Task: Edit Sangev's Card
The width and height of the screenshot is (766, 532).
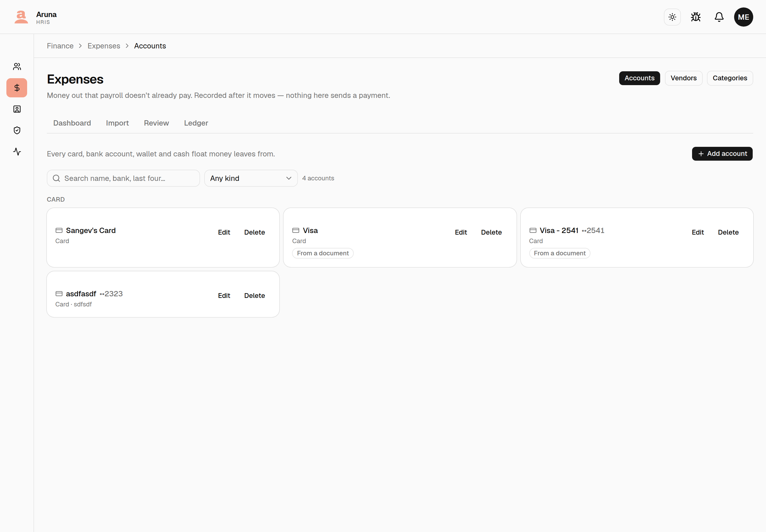Action: coord(224,232)
